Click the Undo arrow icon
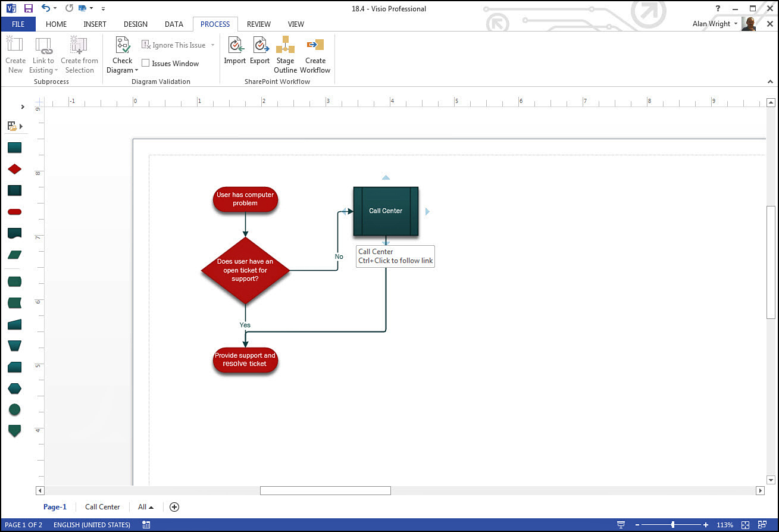Viewport: 779px width, 532px height. click(x=46, y=8)
